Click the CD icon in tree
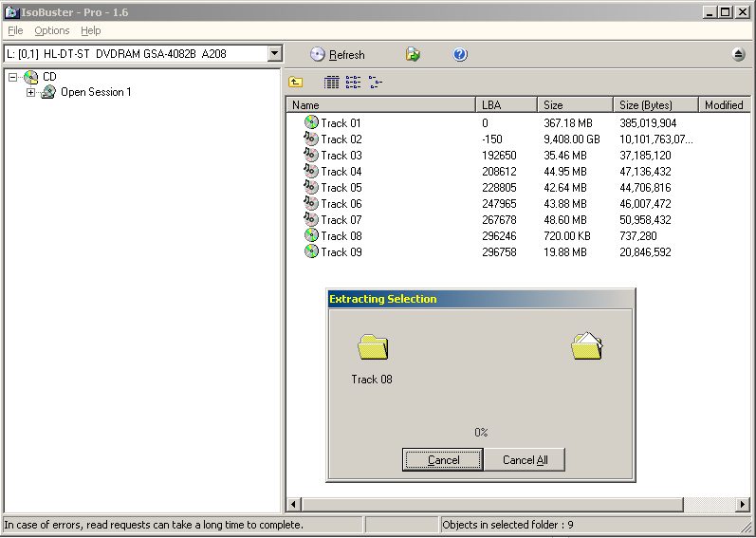This screenshot has width=756, height=538. (31, 77)
